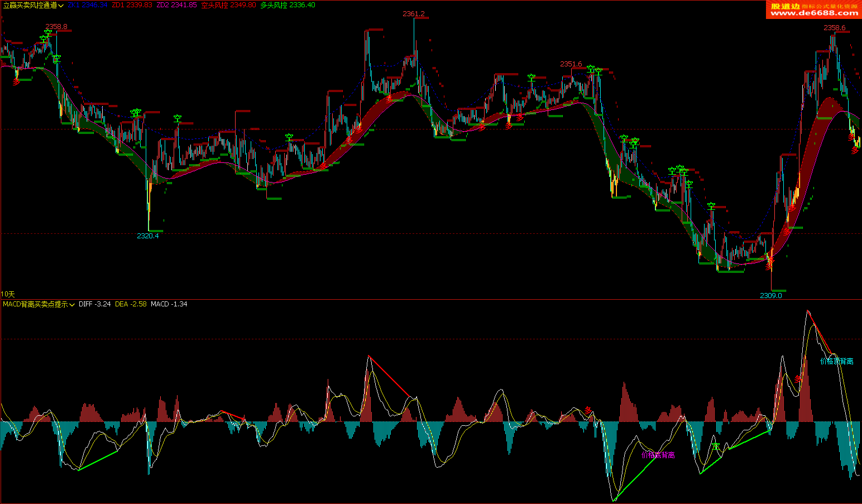Click the green 空 marker in MACD panel

click(x=716, y=447)
